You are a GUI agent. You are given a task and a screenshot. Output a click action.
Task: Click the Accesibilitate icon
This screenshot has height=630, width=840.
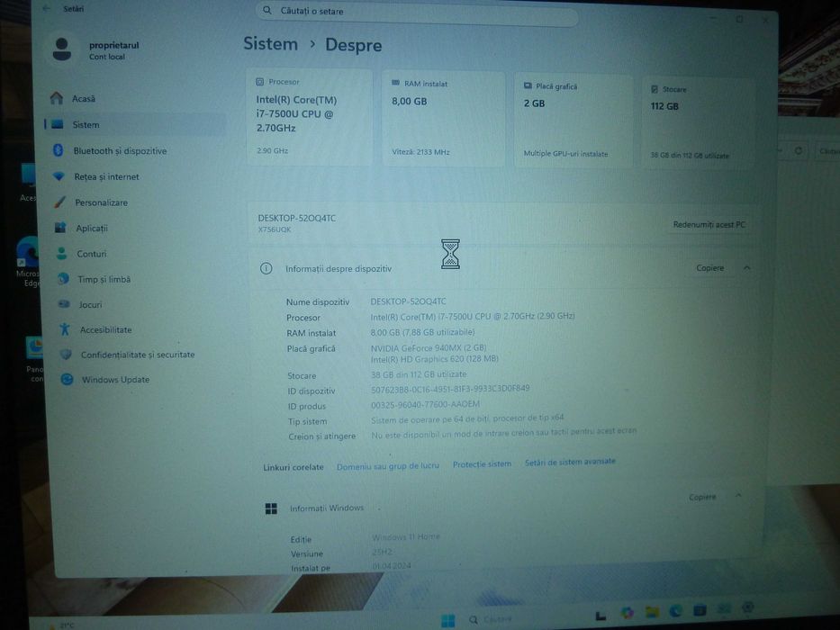[65, 328]
